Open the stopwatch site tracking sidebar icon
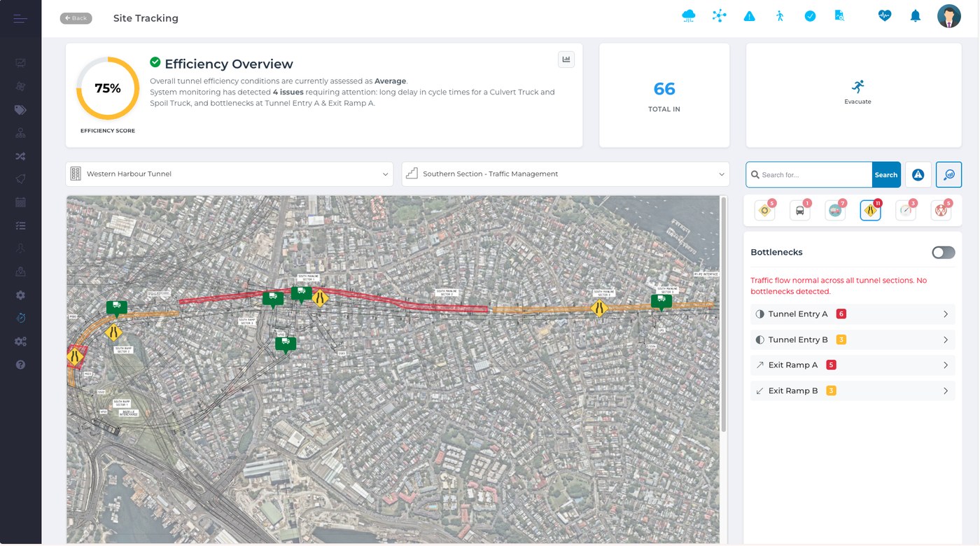Viewport: 980px width, 546px height. [20, 318]
